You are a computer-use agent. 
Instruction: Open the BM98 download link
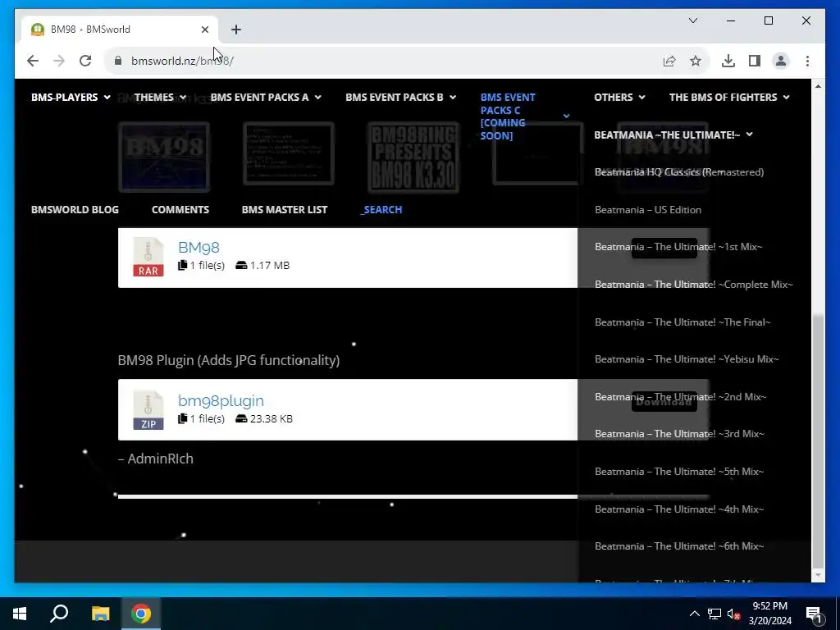pos(199,247)
